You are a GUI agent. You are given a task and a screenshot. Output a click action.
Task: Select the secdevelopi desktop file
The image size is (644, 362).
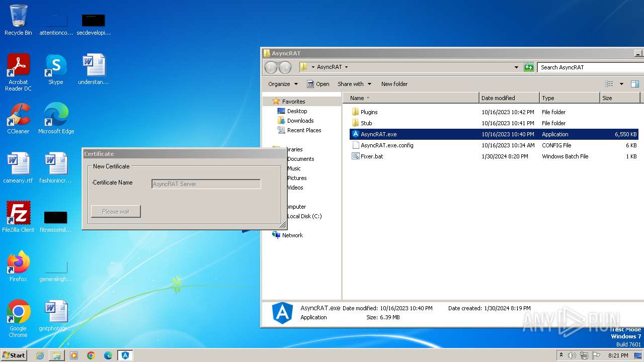pos(94,24)
